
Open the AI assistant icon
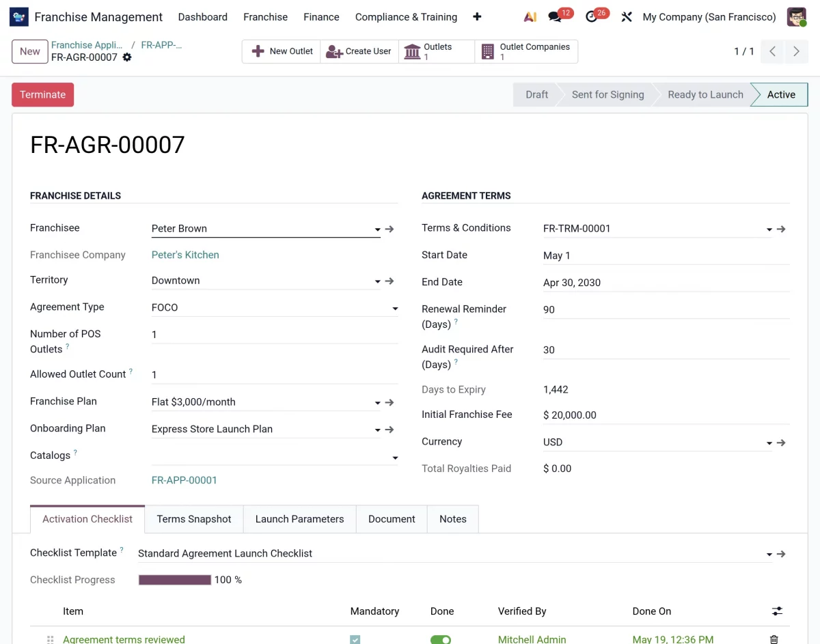point(529,17)
